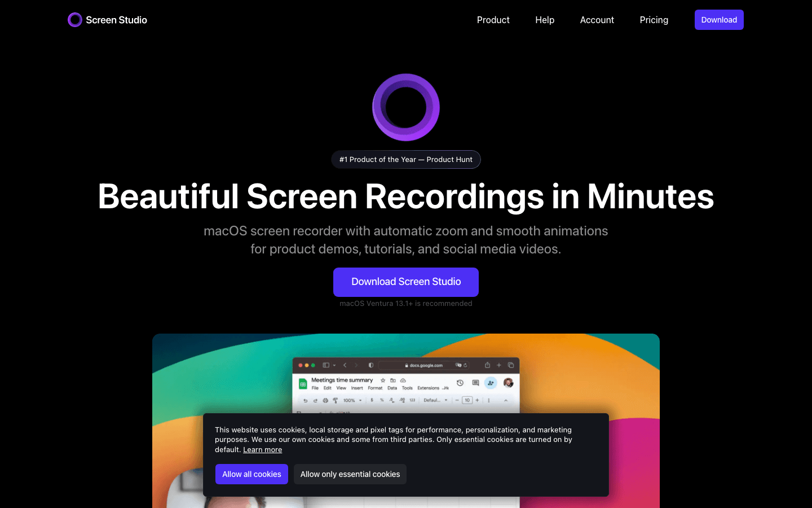Click Allow all cookies

(x=251, y=474)
